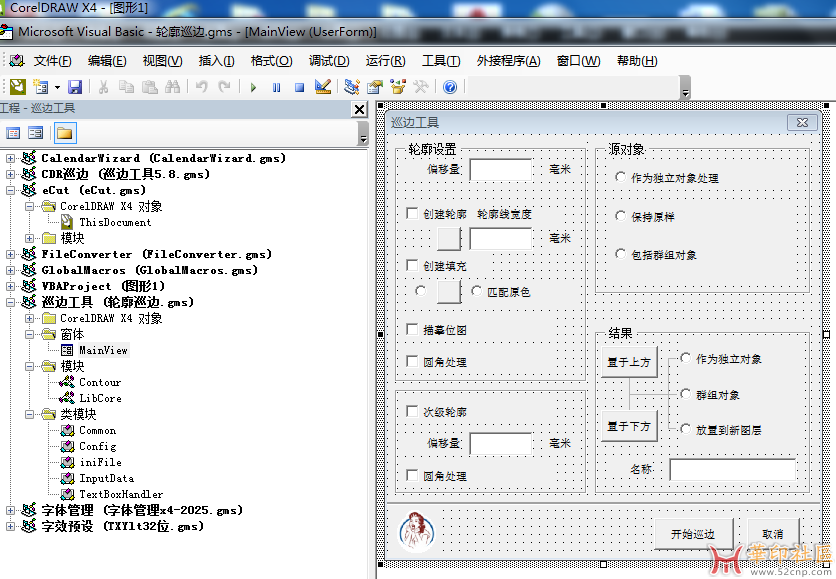Select 作为独立对象处理 radio button

tap(620, 177)
